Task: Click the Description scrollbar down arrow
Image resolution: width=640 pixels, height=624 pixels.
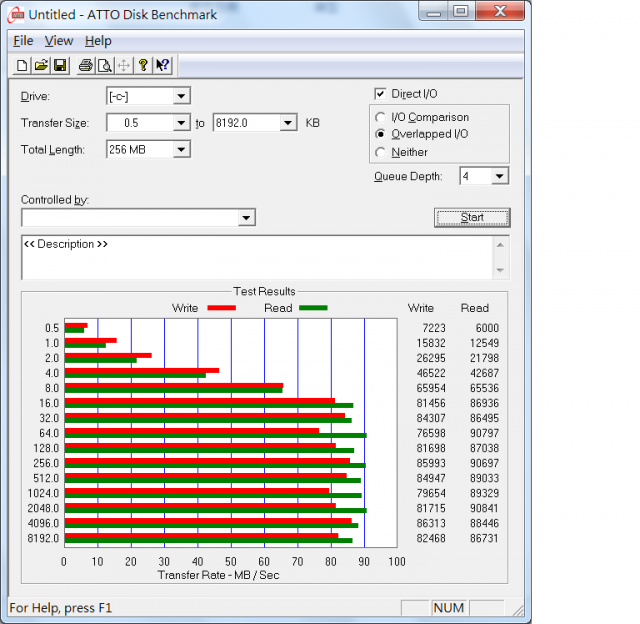Action: (x=500, y=271)
